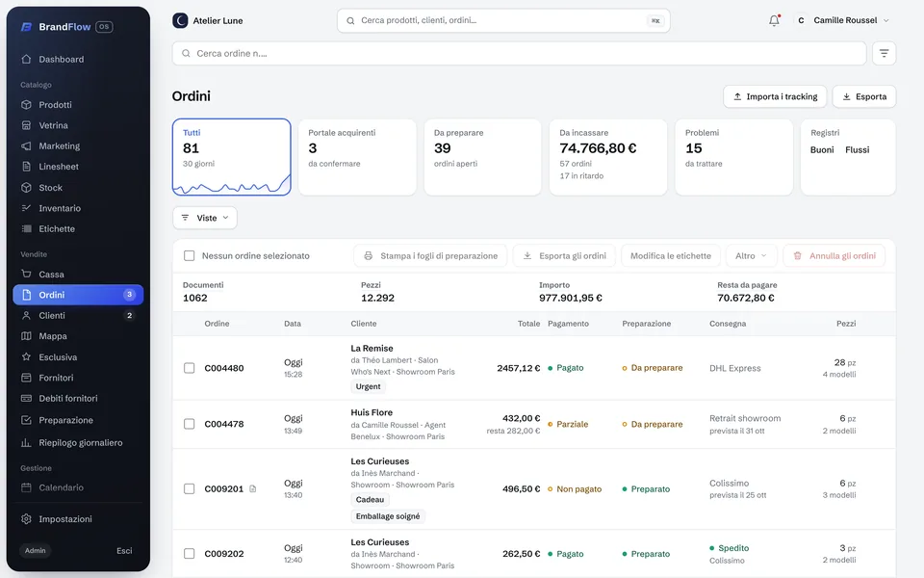Tick the checkbox for order C009201
924x578 pixels.
pyautogui.click(x=190, y=489)
